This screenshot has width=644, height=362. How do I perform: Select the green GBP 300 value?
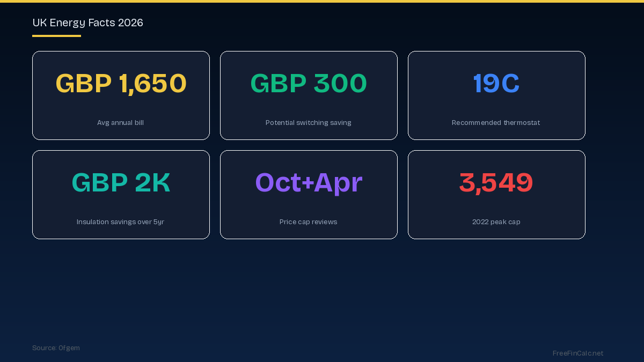click(x=309, y=84)
